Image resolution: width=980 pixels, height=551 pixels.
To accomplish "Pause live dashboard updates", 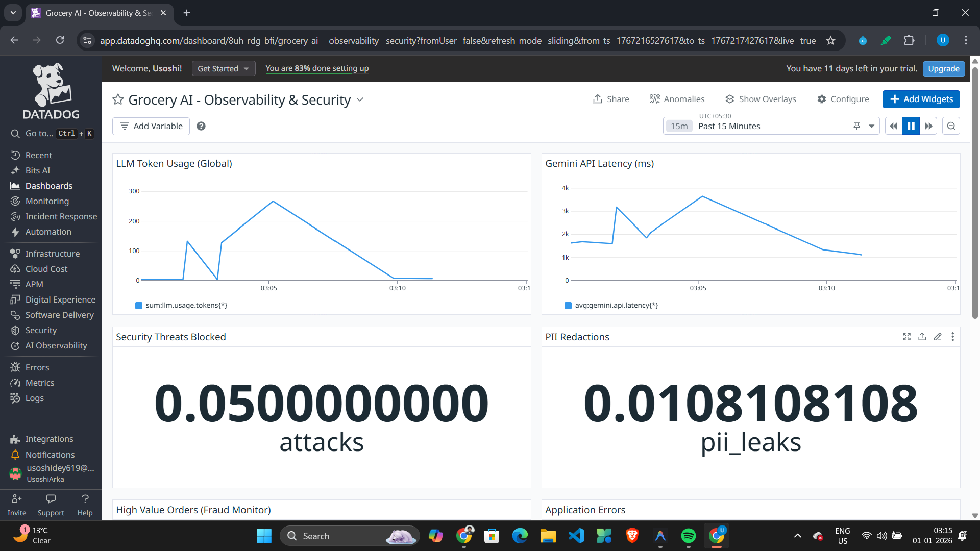I will tap(911, 126).
